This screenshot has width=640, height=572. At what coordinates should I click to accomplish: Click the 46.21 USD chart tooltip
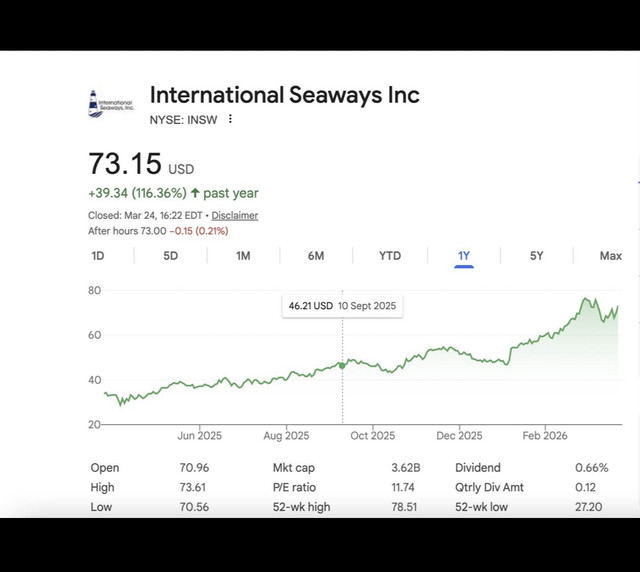click(342, 305)
